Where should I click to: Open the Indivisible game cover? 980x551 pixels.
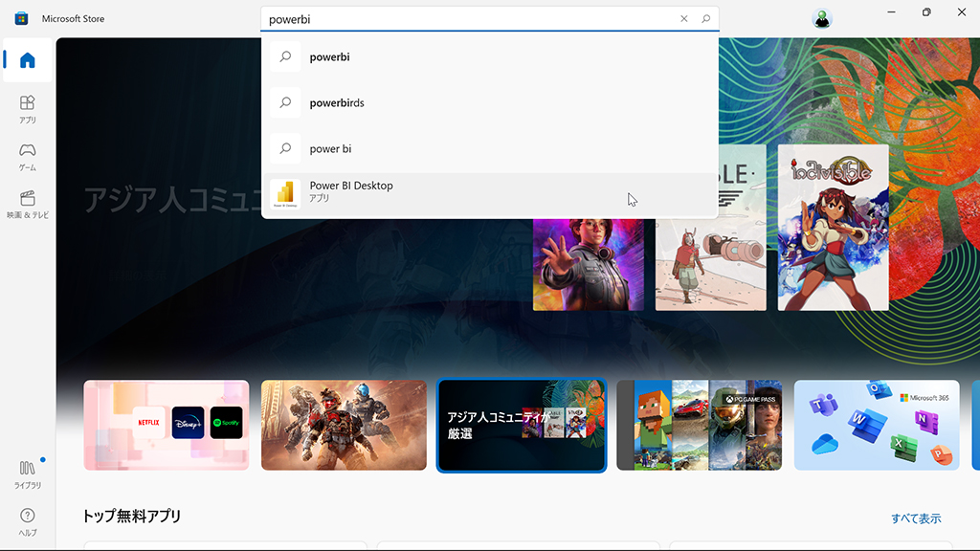point(834,228)
